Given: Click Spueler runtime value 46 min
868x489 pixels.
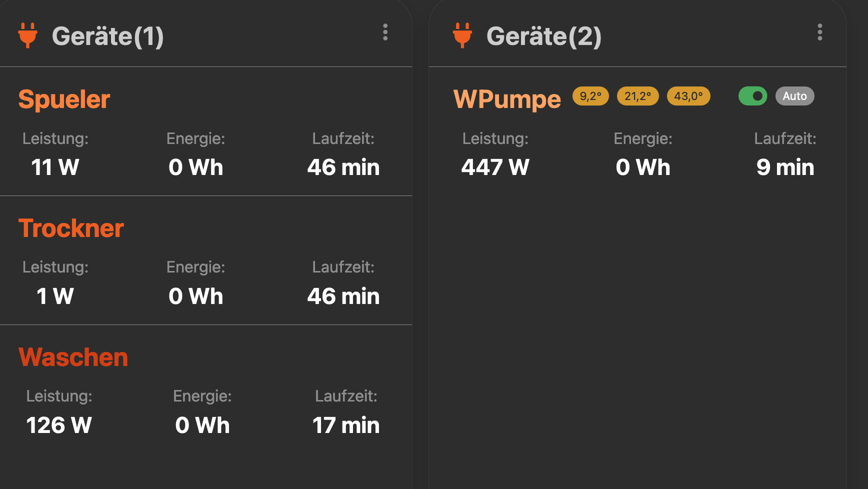Looking at the screenshot, I should coord(343,167).
